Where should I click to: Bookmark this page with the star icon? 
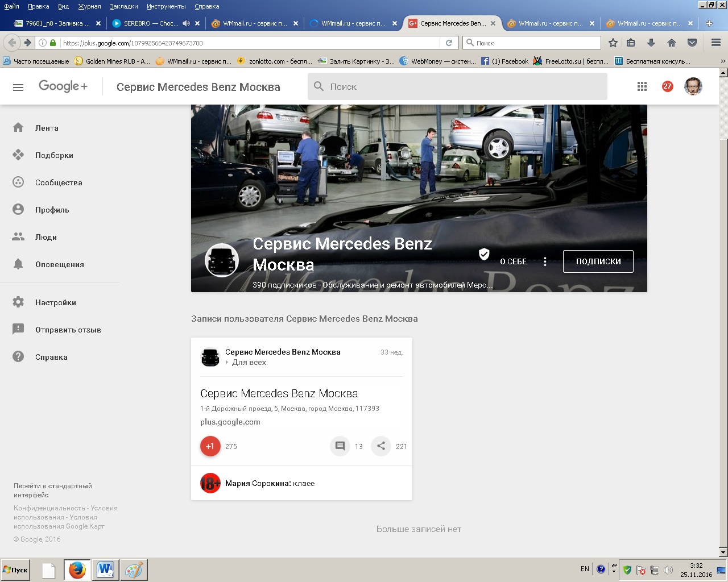click(613, 43)
